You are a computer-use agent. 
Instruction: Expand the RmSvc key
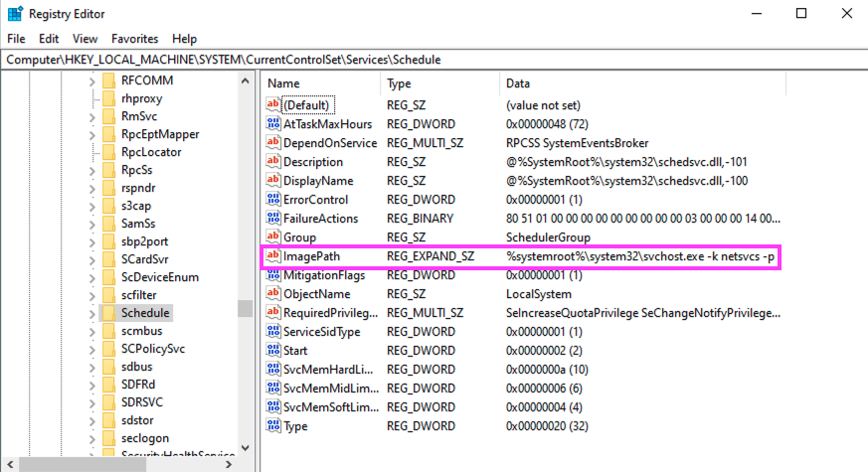pos(91,116)
